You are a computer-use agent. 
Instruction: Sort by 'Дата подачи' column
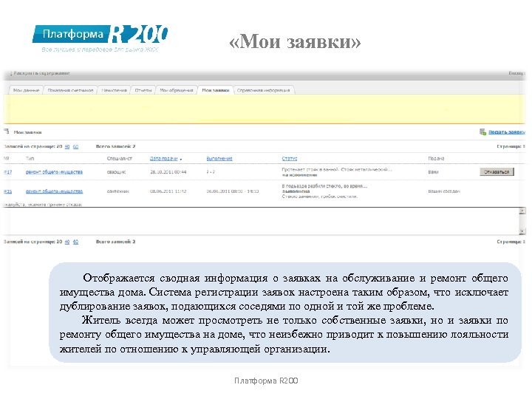[163, 158]
